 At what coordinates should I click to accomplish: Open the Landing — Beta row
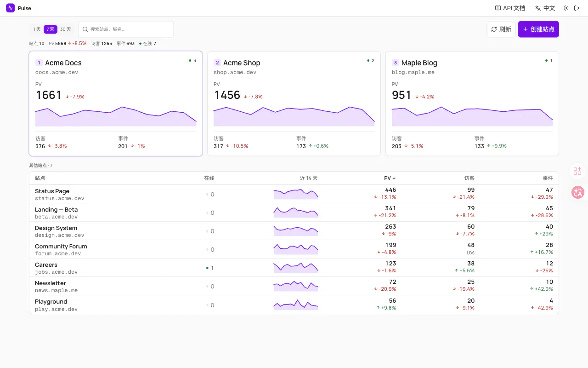coord(294,213)
